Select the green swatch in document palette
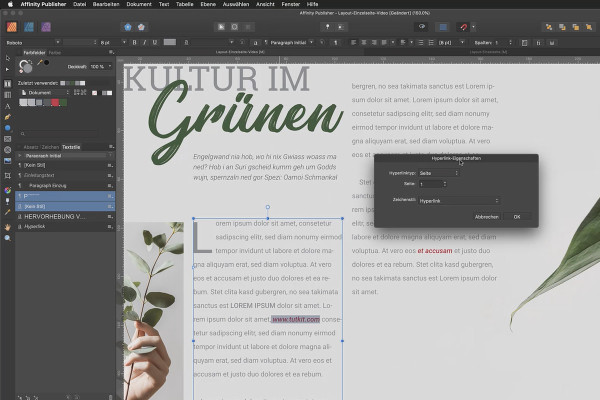This screenshot has height=400, width=600. pyautogui.click(x=63, y=103)
